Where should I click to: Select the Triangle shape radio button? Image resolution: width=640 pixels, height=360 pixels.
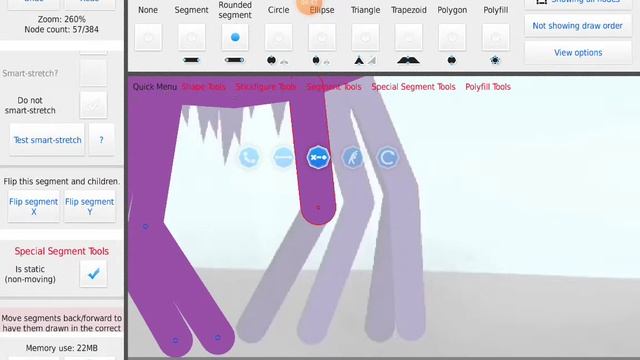[x=365, y=37]
